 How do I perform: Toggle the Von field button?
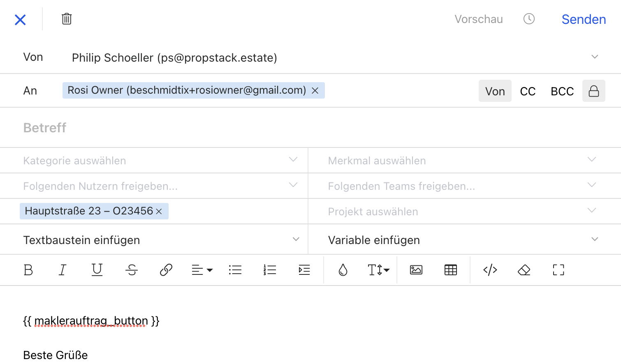495,91
